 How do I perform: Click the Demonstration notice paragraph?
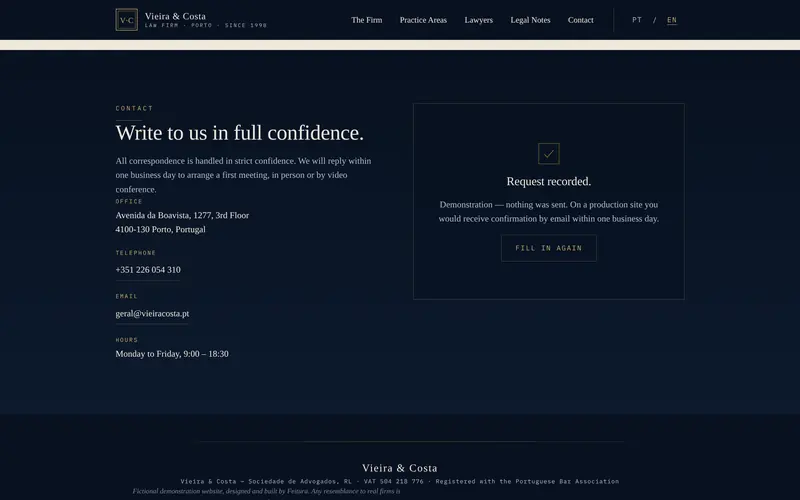point(548,212)
